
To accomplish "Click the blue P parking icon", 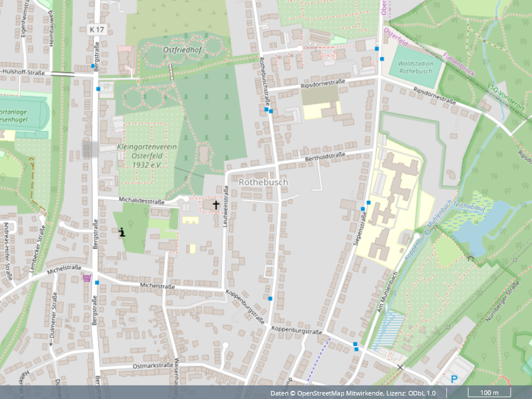I will [454, 379].
